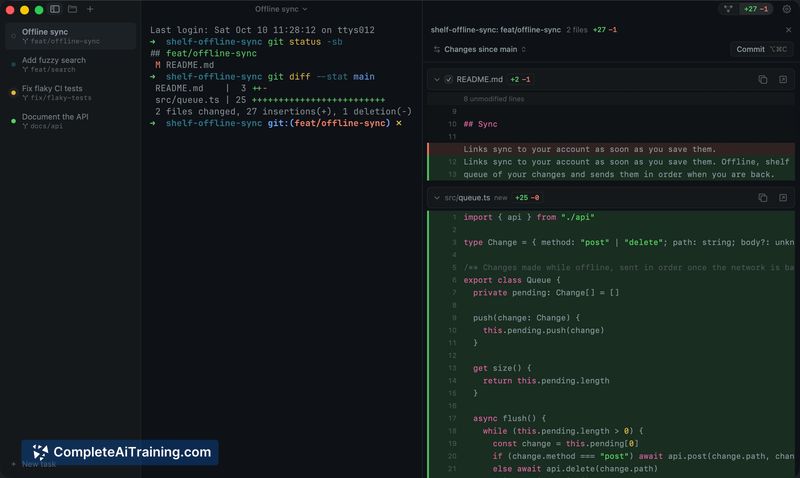The image size is (800, 478).
Task: Click the README.md file name in diff header
Action: (479, 80)
